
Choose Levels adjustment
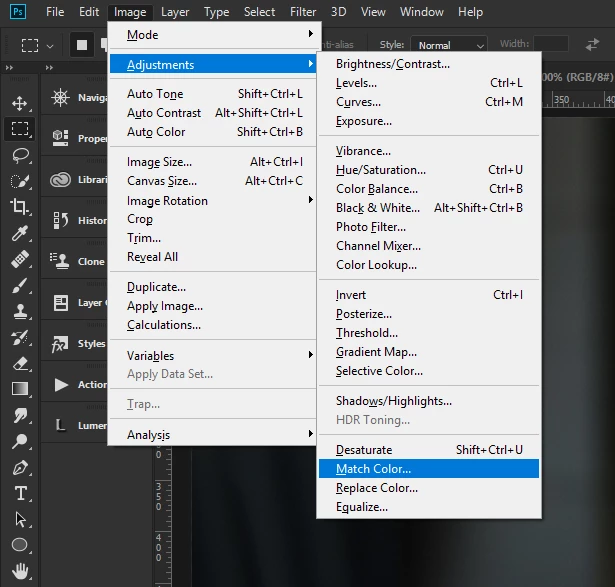click(x=429, y=83)
